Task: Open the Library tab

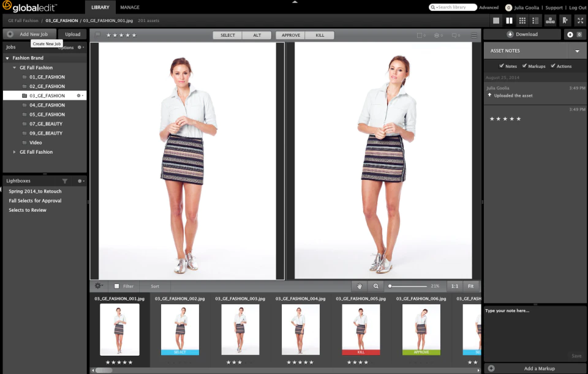Action: (x=100, y=7)
